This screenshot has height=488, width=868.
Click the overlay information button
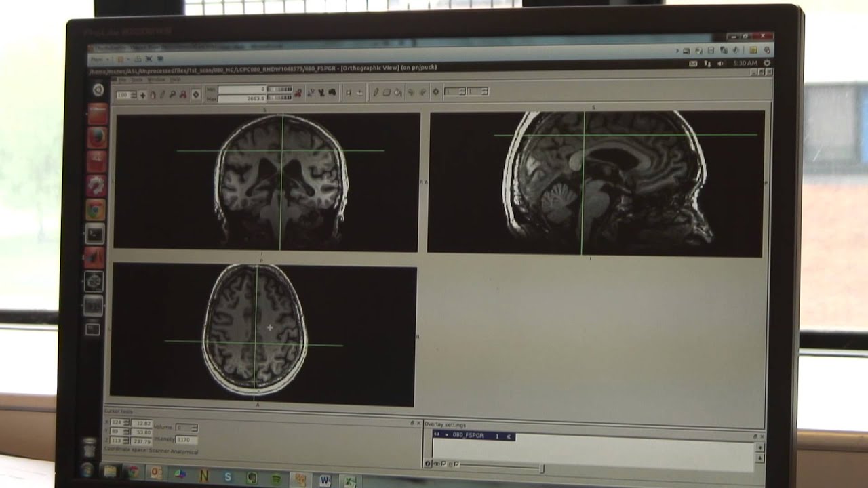427,464
